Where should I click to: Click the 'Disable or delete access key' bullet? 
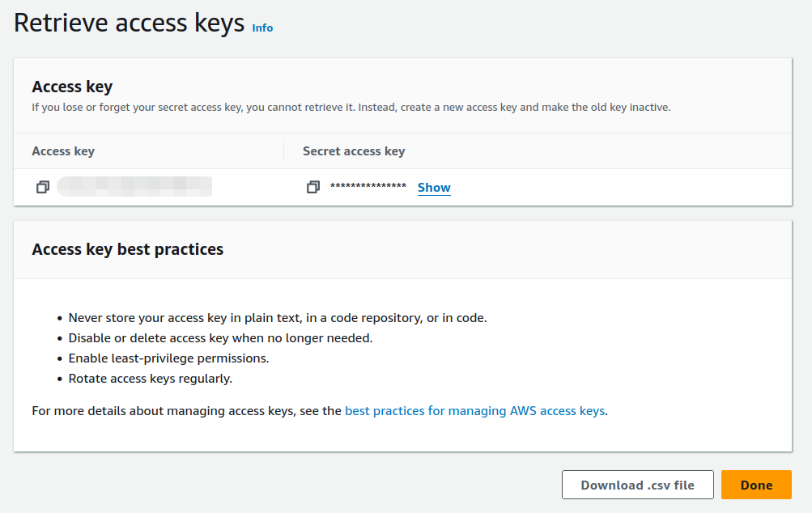[220, 338]
